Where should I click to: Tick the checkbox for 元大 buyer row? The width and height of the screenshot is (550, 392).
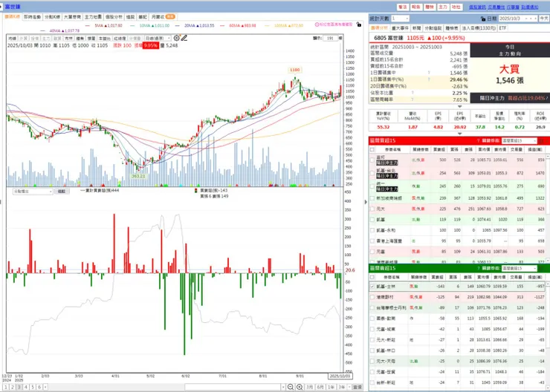[x=372, y=209]
